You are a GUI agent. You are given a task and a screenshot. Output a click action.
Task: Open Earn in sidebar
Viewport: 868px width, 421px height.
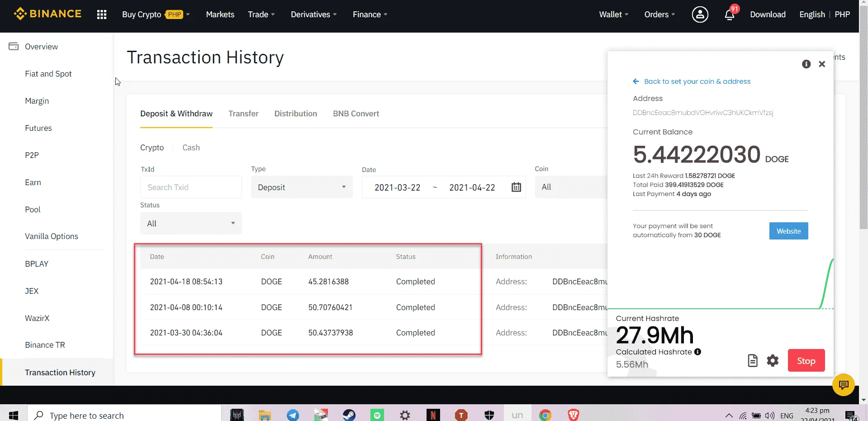point(33,182)
